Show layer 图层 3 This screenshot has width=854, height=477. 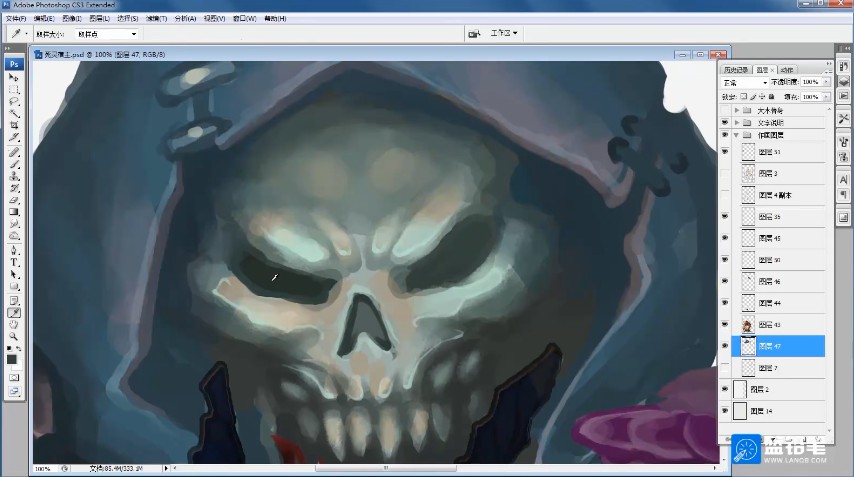point(724,173)
